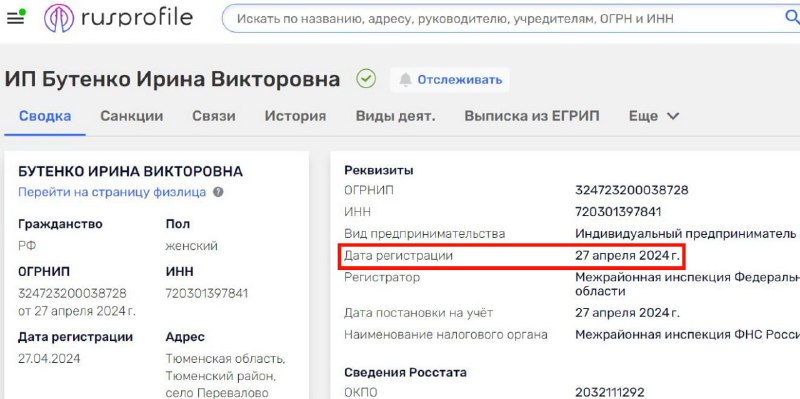Open the Санкции tab
Image resolution: width=800 pixels, height=399 pixels.
[132, 116]
